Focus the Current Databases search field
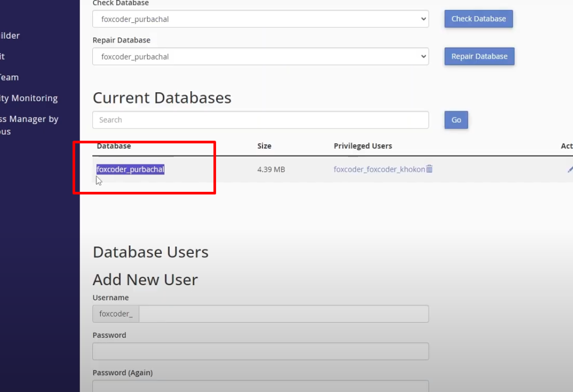The image size is (573, 392). pos(260,120)
